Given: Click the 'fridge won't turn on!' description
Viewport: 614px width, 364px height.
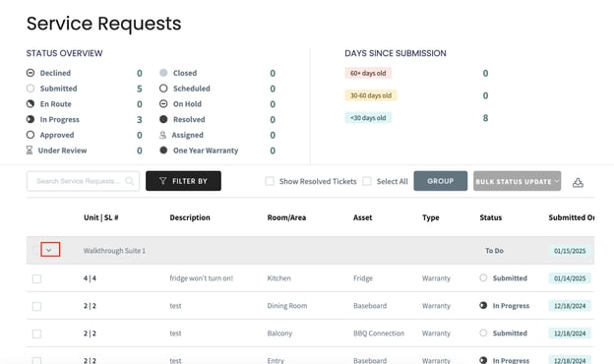Looking at the screenshot, I should click(x=202, y=278).
